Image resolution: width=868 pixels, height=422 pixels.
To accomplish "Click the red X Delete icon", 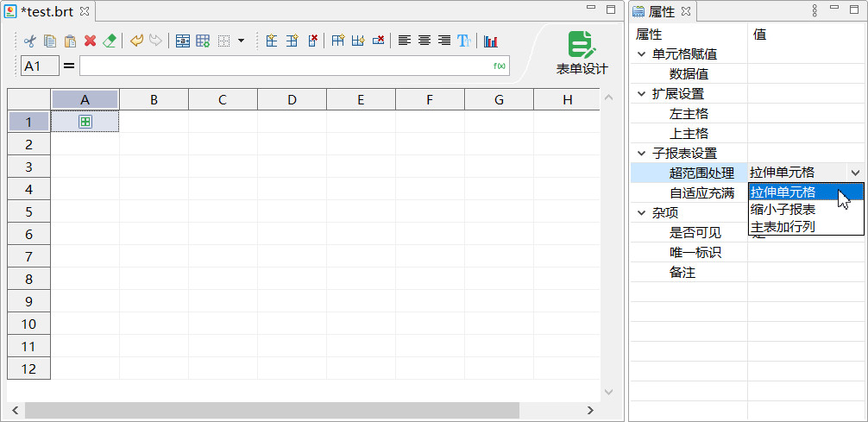I will tap(90, 41).
